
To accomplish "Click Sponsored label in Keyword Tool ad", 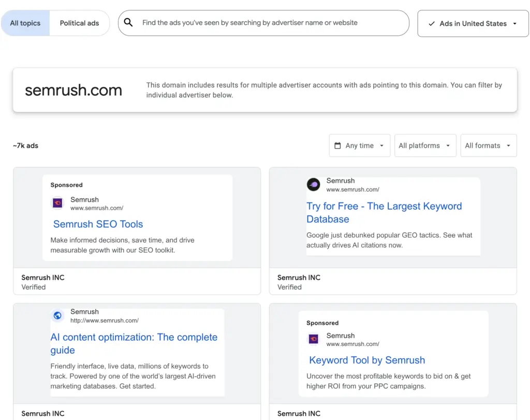I will (322, 323).
